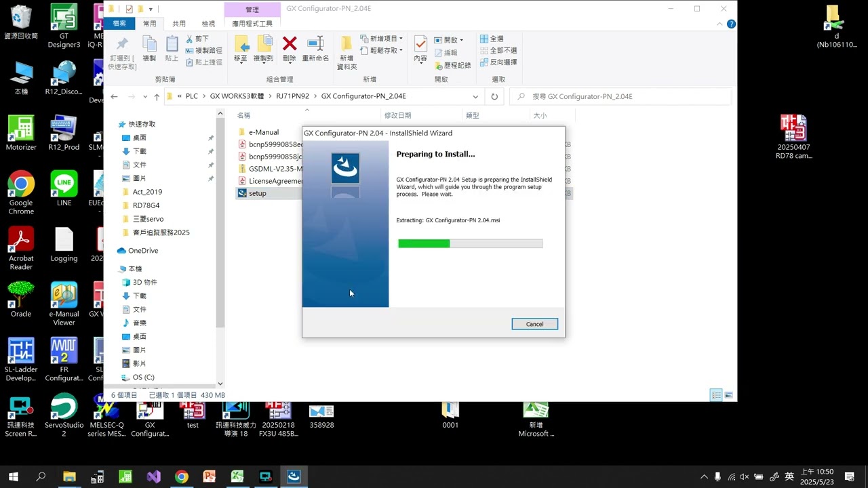
Task: Switch to the 共用 ribbon tab
Action: click(x=179, y=24)
